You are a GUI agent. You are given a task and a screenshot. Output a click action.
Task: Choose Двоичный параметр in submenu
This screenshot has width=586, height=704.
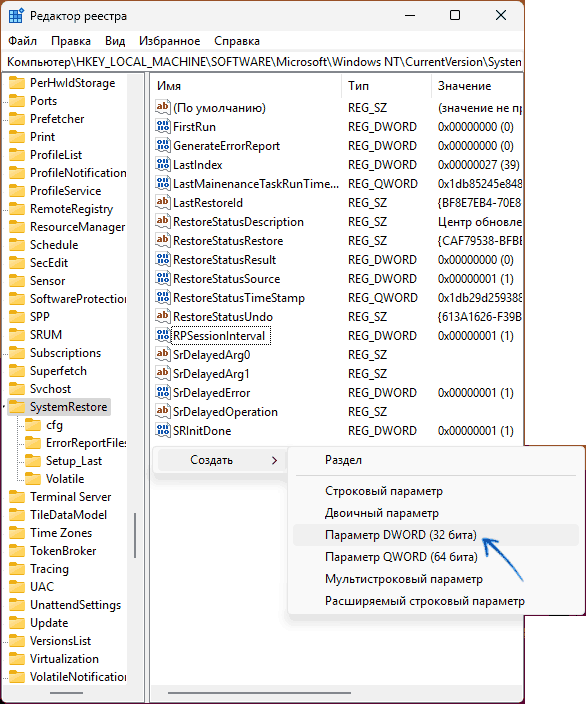tap(436, 513)
